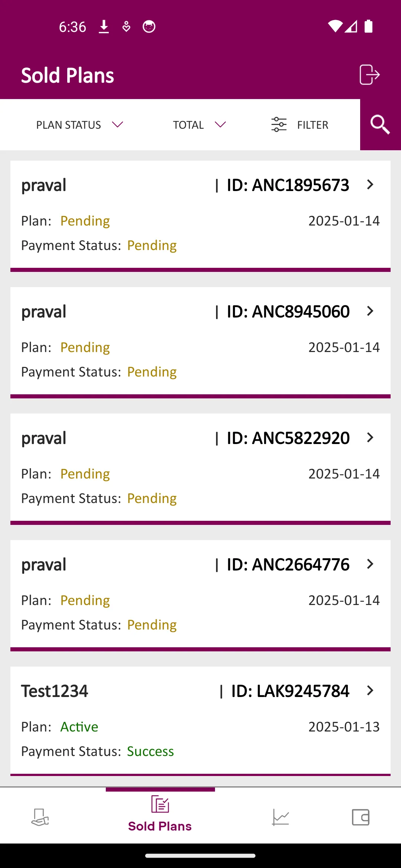Viewport: 401px width, 868px height.
Task: Tap the logout icon in header
Action: tap(369, 75)
